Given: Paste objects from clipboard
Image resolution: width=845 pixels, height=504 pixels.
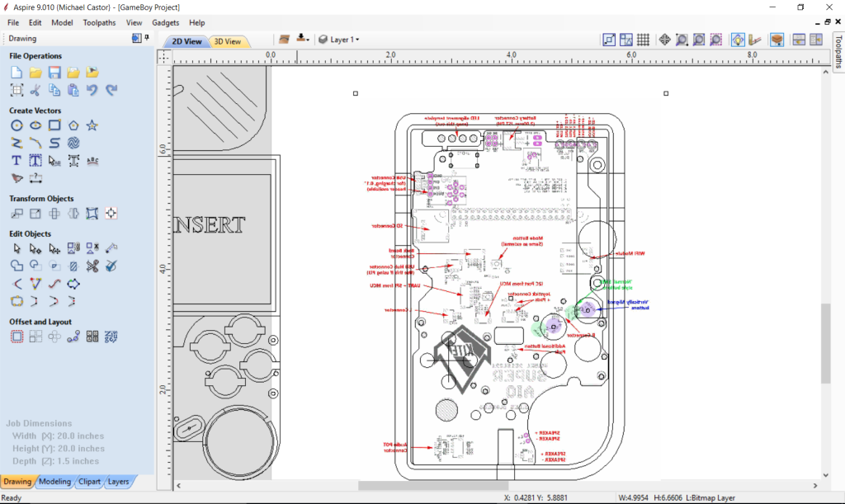Looking at the screenshot, I should [x=73, y=90].
